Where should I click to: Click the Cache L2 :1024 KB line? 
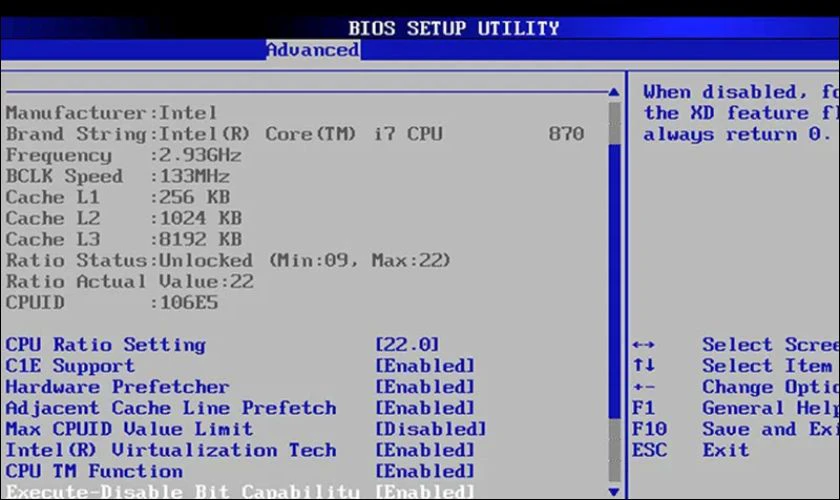[123, 218]
